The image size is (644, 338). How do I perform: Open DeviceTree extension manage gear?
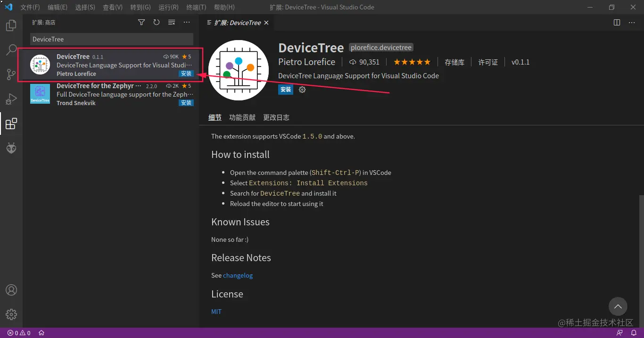[x=302, y=90]
